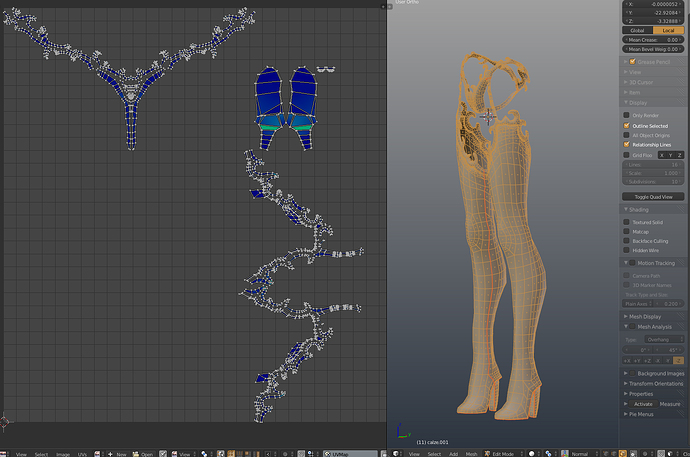This screenshot has width=690, height=457.
Task: Uncheck Relationship Lines checkbox
Action: 626,144
